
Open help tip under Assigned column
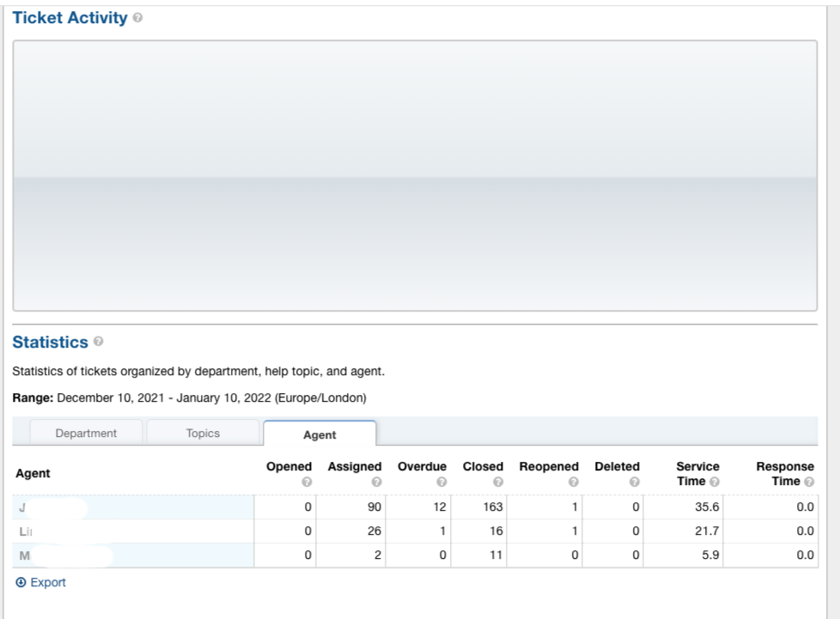point(375,482)
